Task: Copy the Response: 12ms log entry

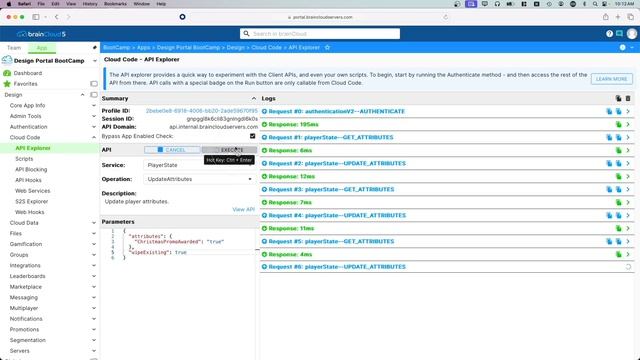Action: tap(618, 177)
